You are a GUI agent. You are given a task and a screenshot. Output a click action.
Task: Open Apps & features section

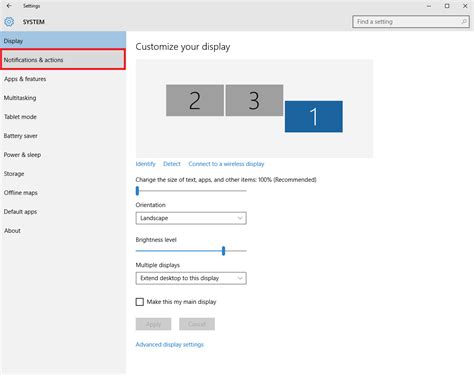63,79
